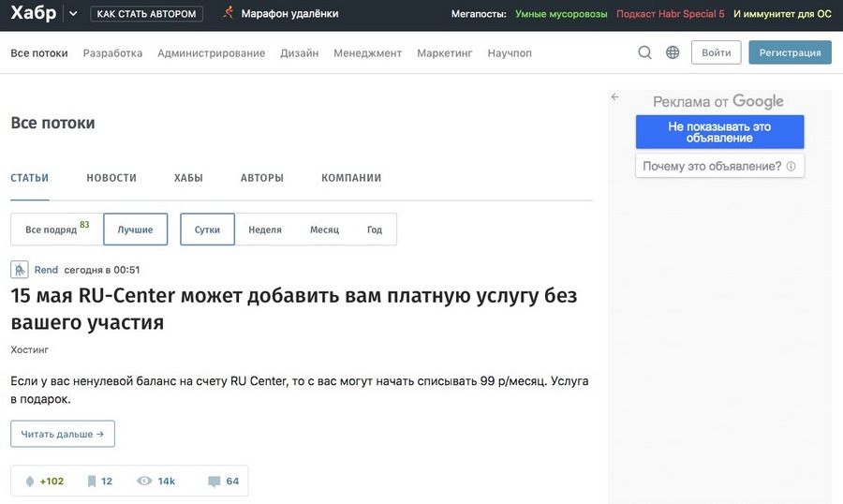Open the Марафон удалёнки link
The height and width of the screenshot is (504, 843).
[x=289, y=13]
